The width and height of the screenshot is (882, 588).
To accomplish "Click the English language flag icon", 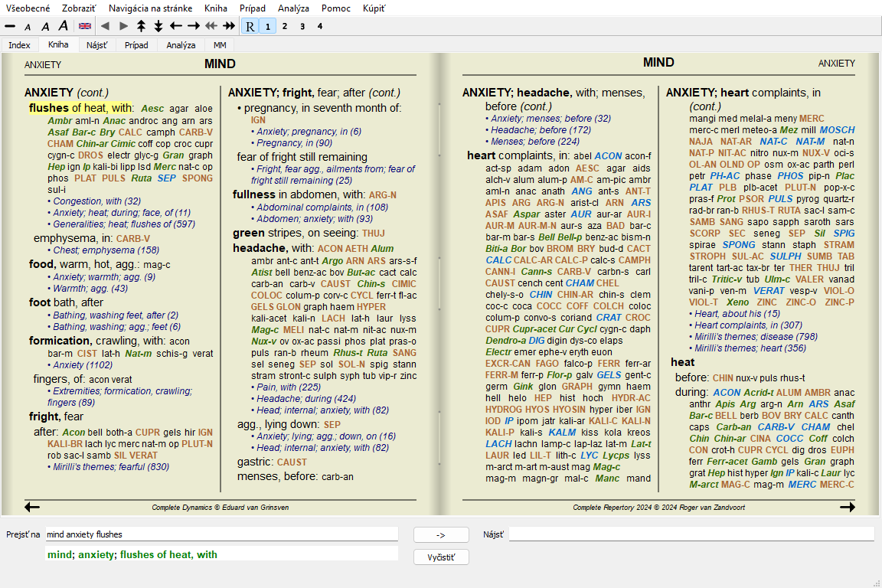I will pyautogui.click(x=85, y=26).
